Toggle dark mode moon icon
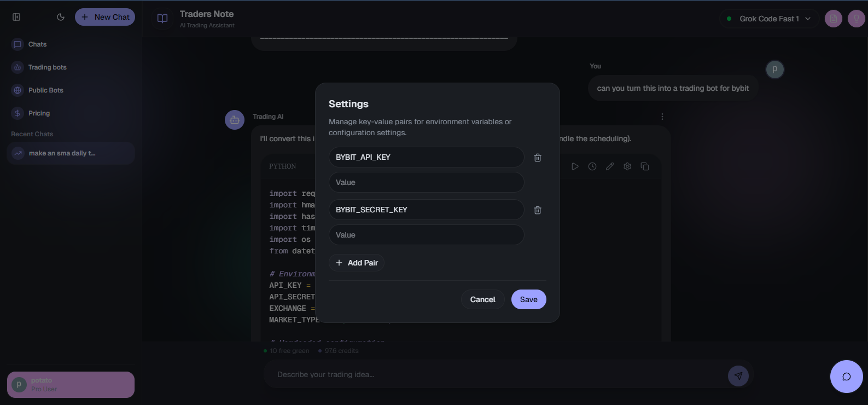Image resolution: width=868 pixels, height=405 pixels. (61, 17)
